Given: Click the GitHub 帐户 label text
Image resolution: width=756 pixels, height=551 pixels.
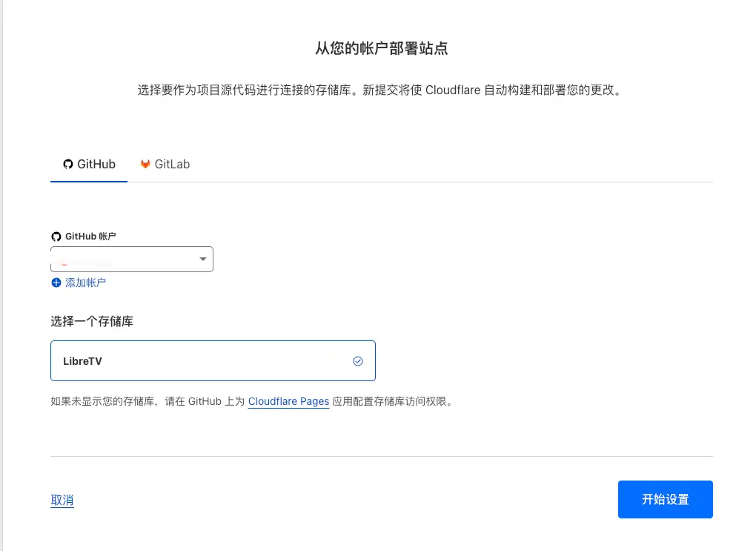Looking at the screenshot, I should [90, 237].
